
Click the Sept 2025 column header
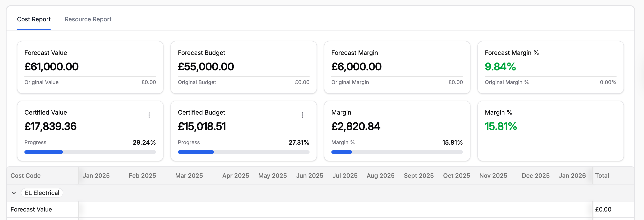point(419,176)
